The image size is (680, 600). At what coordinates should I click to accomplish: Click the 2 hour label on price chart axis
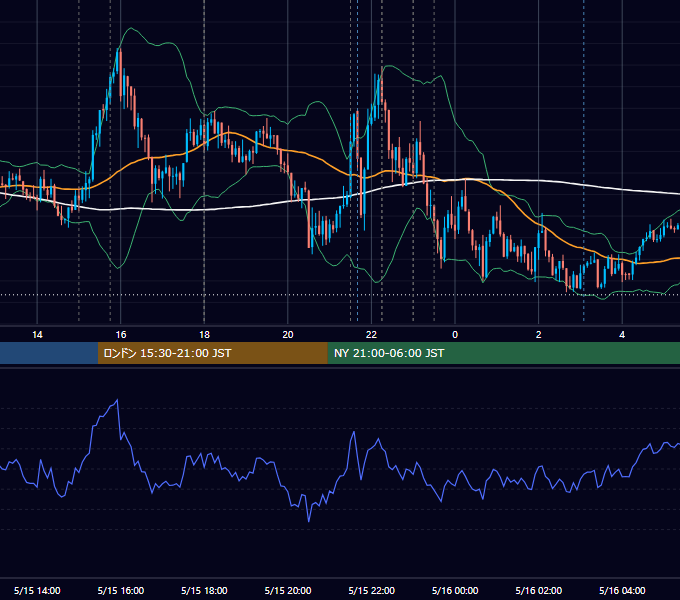(539, 335)
